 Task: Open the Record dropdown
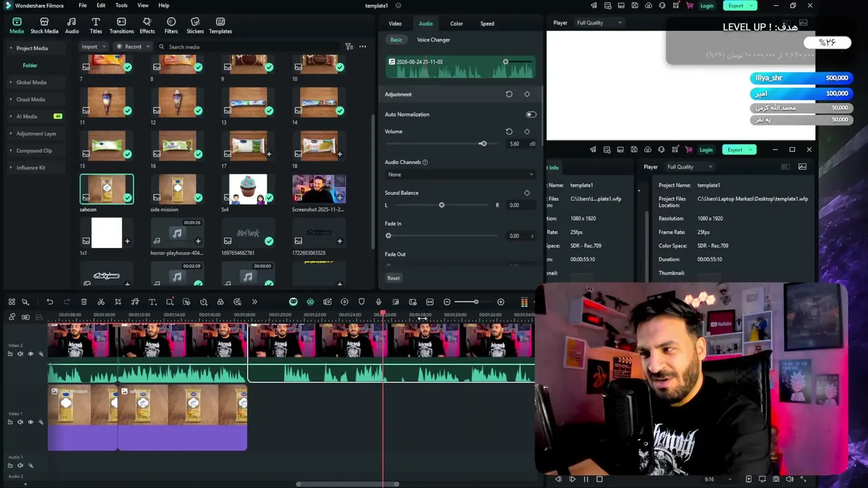point(132,47)
